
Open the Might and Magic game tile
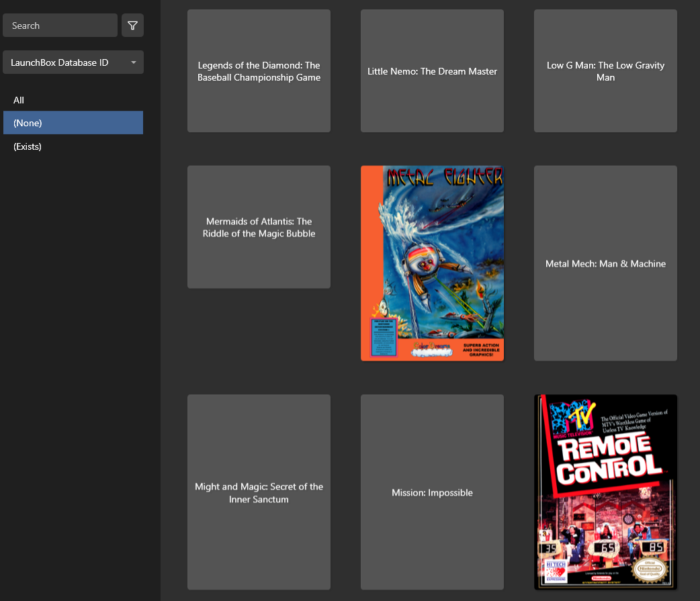(259, 492)
